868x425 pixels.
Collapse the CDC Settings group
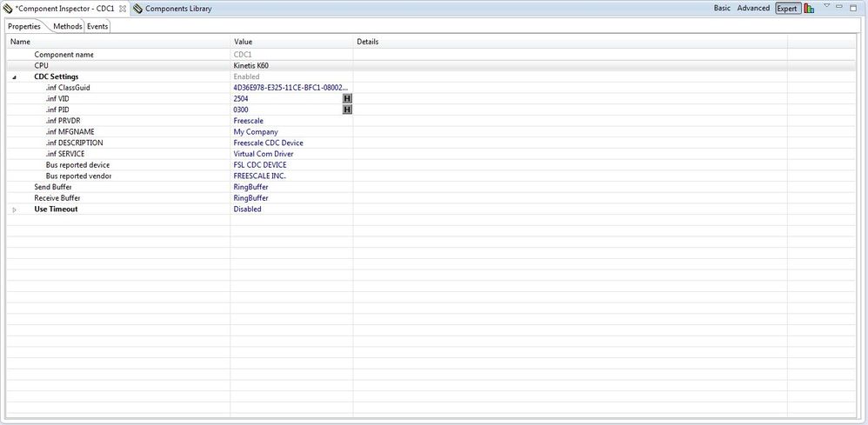15,77
